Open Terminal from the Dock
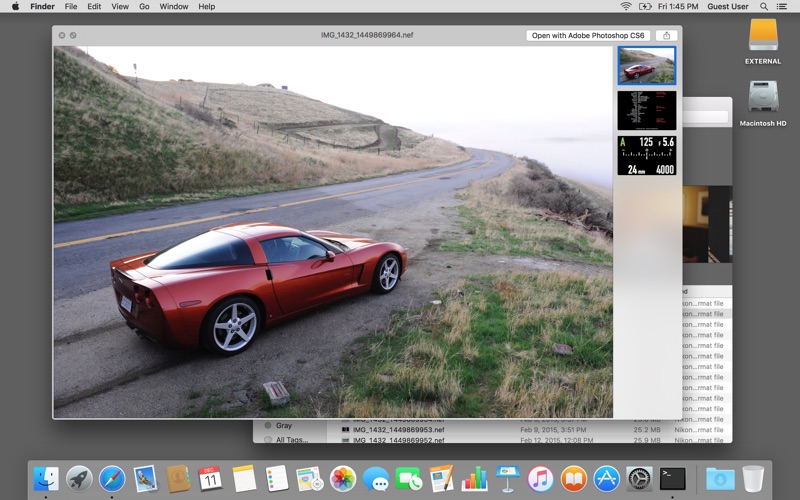This screenshot has width=800, height=500. tap(672, 478)
